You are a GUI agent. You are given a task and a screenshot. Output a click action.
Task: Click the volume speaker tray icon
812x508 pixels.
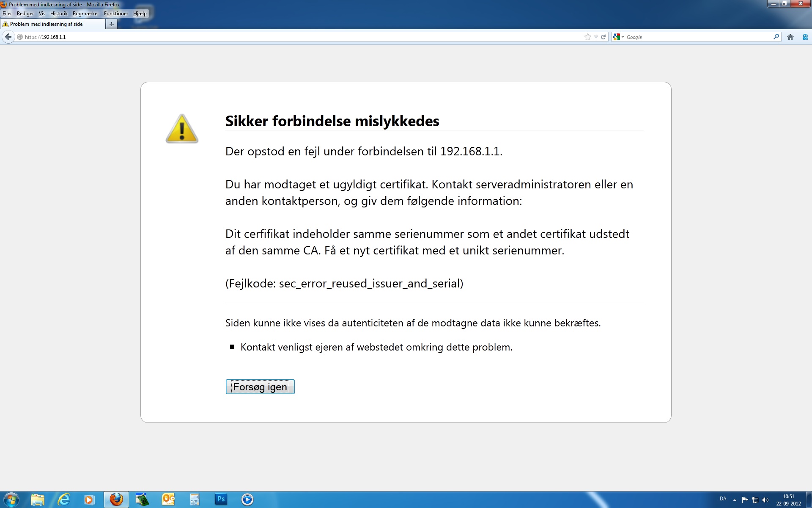coord(765,500)
